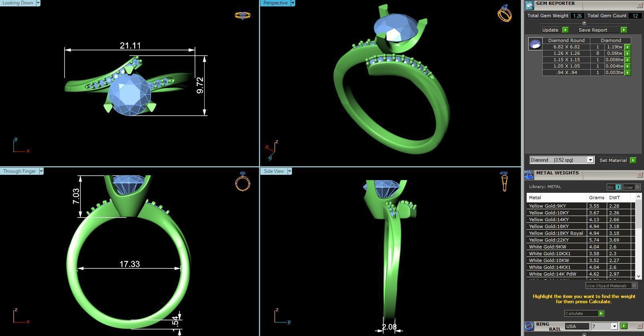The width and height of the screenshot is (644, 336).
Task: Click the metal list scroll down arrow
Action: coord(639,276)
